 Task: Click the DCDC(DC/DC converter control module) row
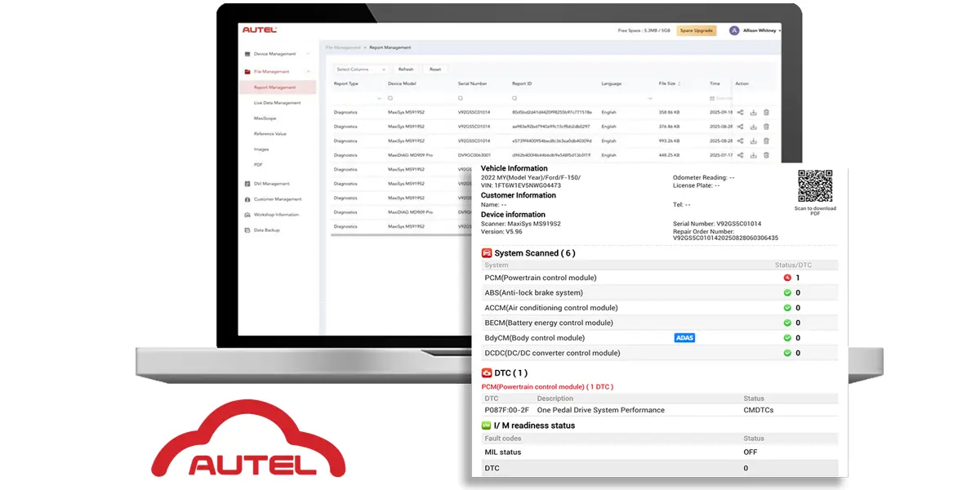coord(660,353)
